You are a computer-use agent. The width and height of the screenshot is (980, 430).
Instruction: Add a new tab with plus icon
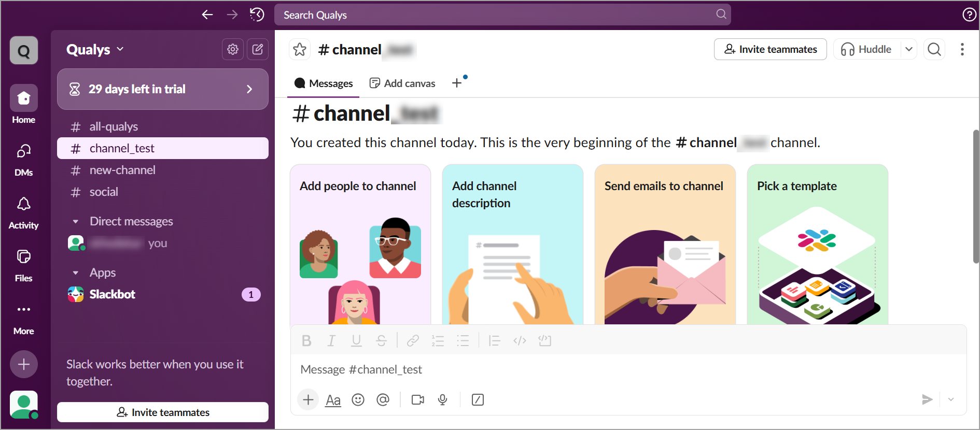(x=457, y=83)
